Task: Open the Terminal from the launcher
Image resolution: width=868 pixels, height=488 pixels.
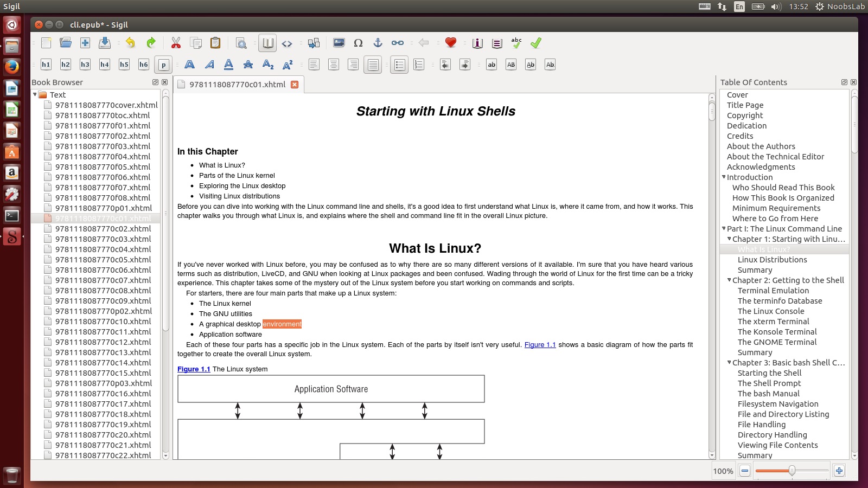Action: pos(12,215)
